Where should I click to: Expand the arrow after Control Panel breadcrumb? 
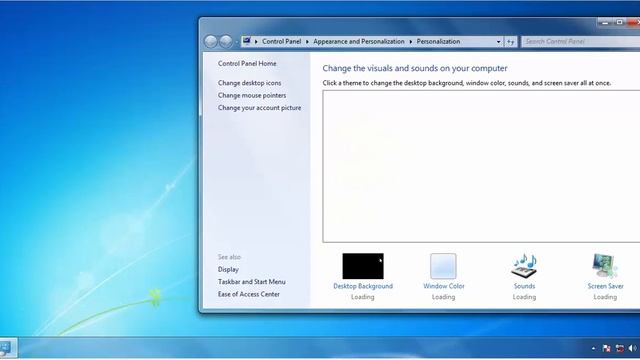[307, 42]
